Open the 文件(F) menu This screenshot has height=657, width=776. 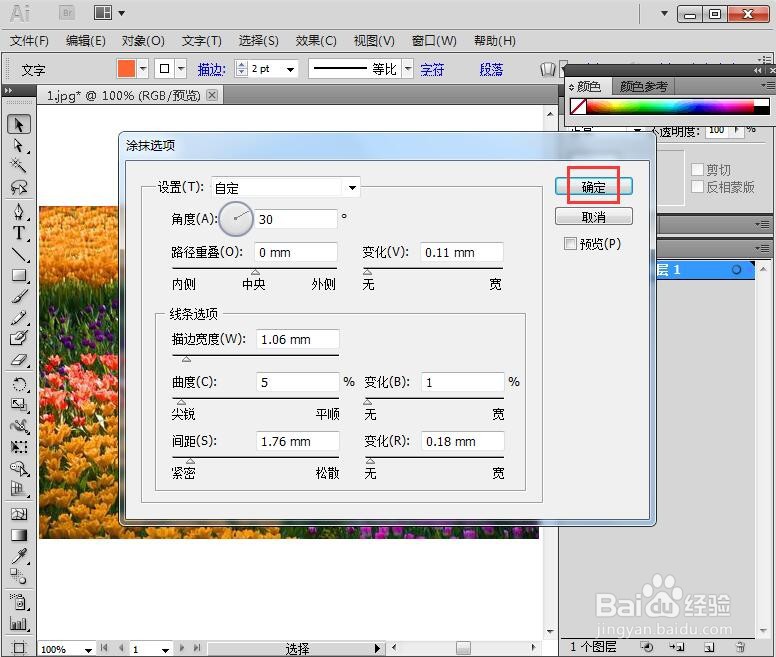click(29, 41)
